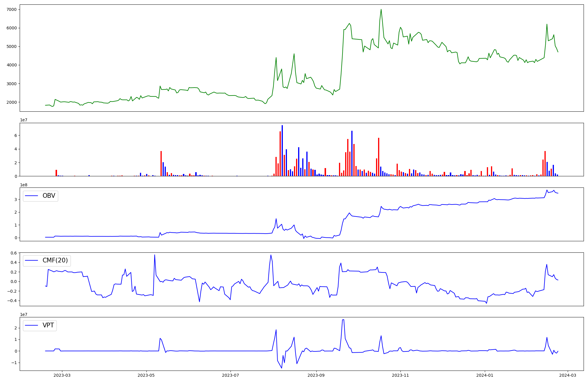
Task: Select the 2023-07 date tick label
Action: pyautogui.click(x=230, y=375)
